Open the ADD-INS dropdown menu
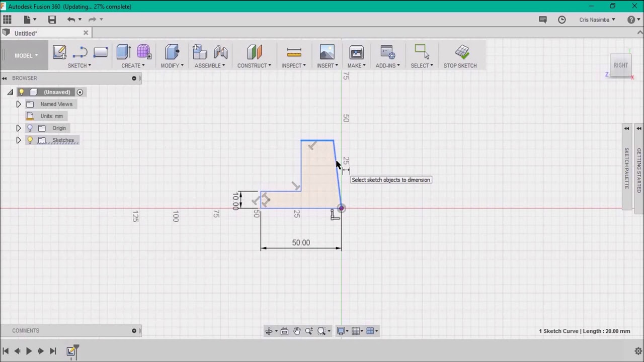The height and width of the screenshot is (362, 644). [x=388, y=65]
